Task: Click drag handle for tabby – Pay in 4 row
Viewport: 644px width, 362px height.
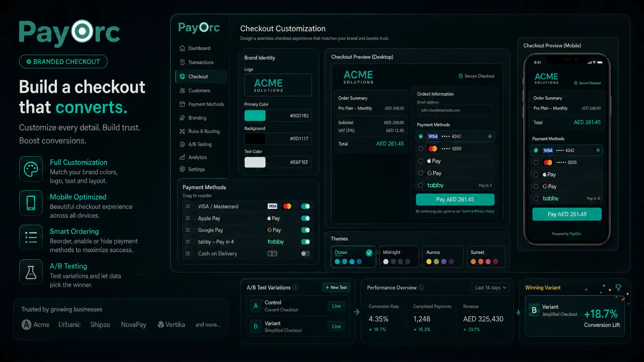Action: (x=188, y=242)
